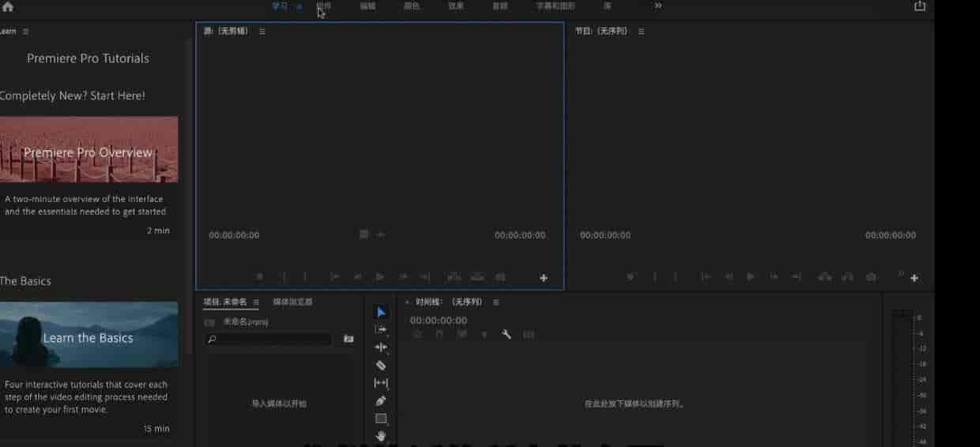The width and height of the screenshot is (980, 447).
Task: Switch to the 媒体浏览器 tab
Action: 293,302
